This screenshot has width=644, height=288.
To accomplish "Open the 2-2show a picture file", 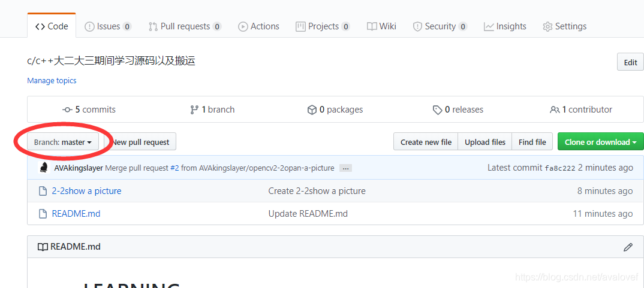I will 86,191.
